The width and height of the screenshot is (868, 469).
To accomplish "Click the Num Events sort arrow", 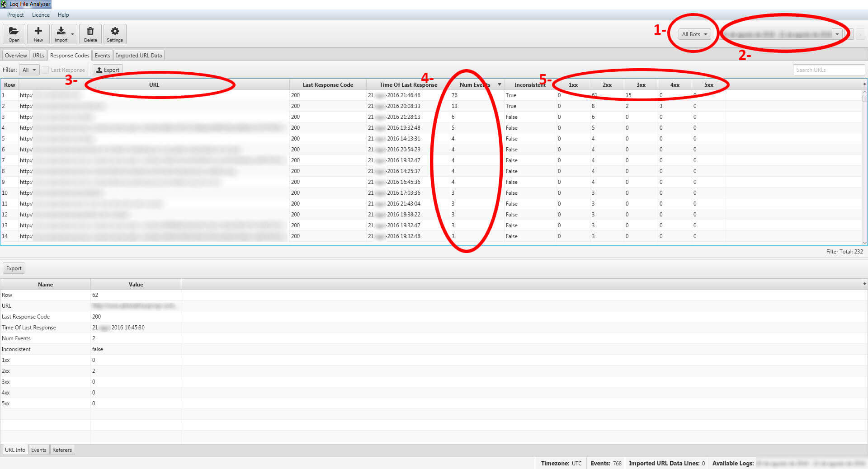I will 499,84.
